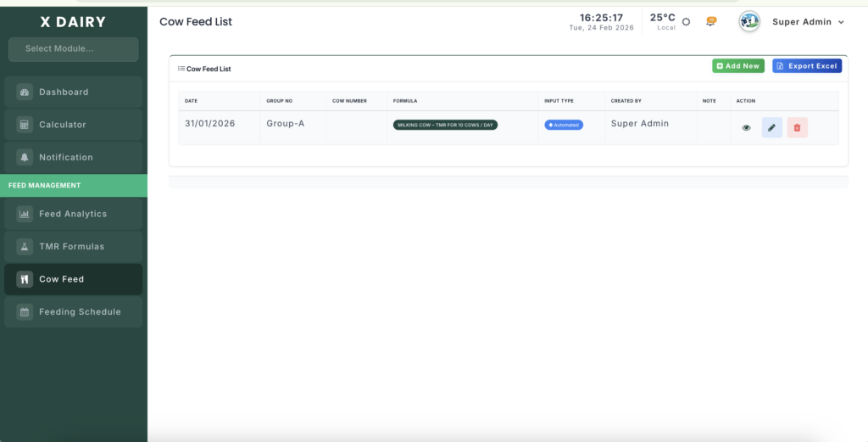Expand the Super Admin user menu chevron

pos(841,23)
